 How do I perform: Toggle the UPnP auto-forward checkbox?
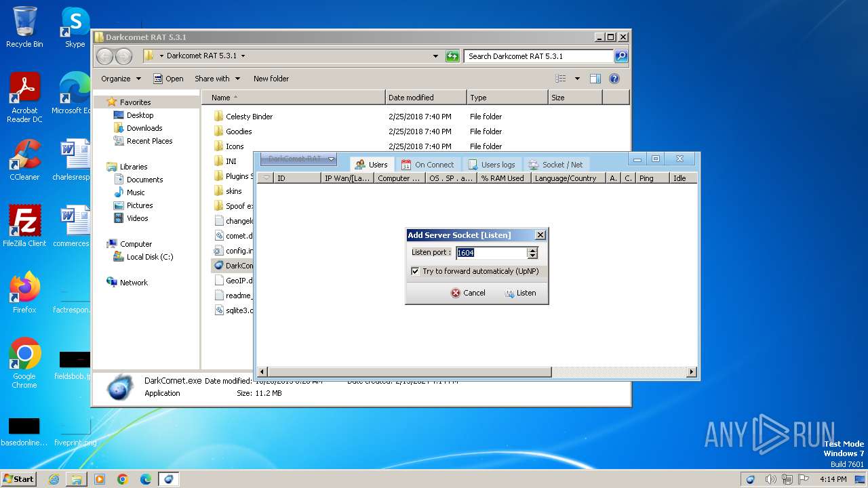415,271
